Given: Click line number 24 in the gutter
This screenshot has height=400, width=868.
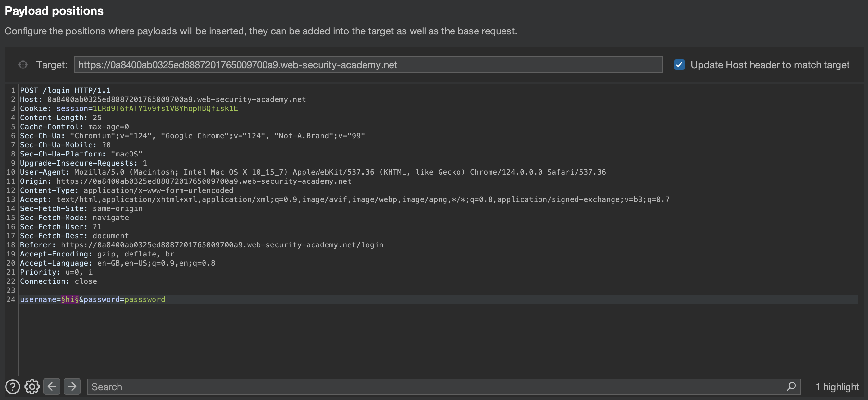Looking at the screenshot, I should tap(11, 299).
